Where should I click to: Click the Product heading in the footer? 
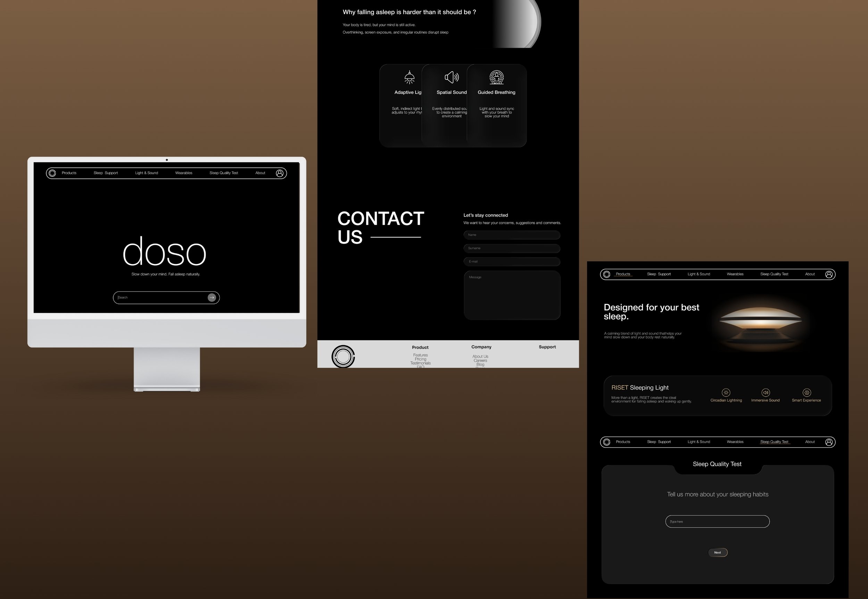[420, 348]
